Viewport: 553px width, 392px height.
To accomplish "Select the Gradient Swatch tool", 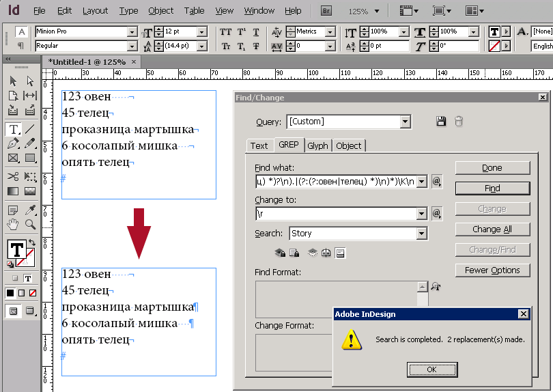I will tap(13, 191).
